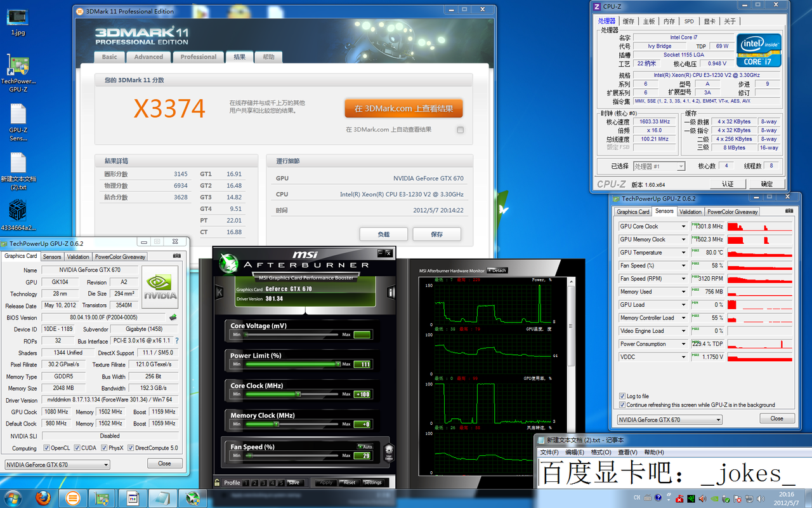The height and width of the screenshot is (508, 812).
Task: Open the Power Consumption sensor dropdown
Action: tap(684, 344)
